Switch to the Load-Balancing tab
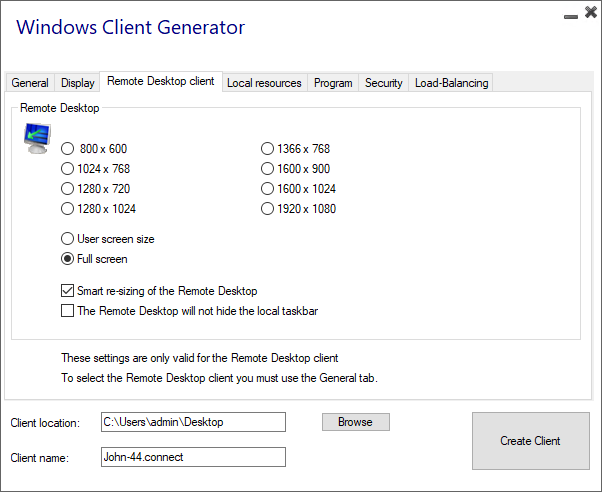 (451, 83)
